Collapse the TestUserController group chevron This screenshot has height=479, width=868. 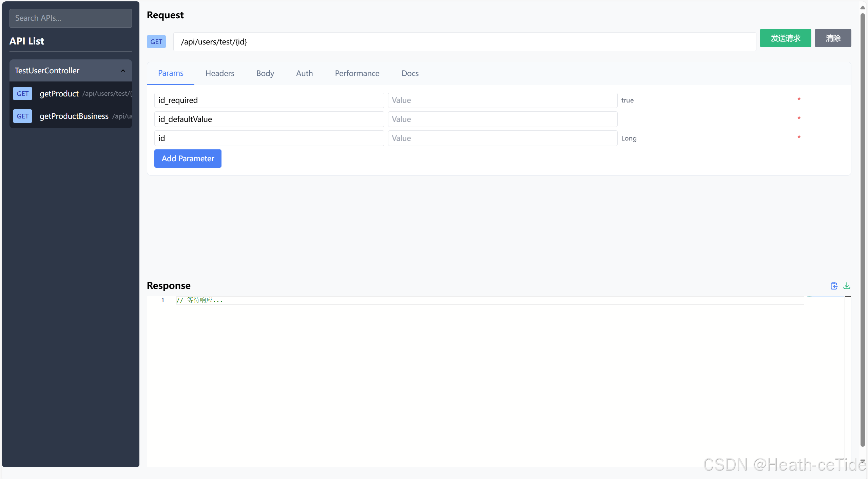(x=123, y=71)
